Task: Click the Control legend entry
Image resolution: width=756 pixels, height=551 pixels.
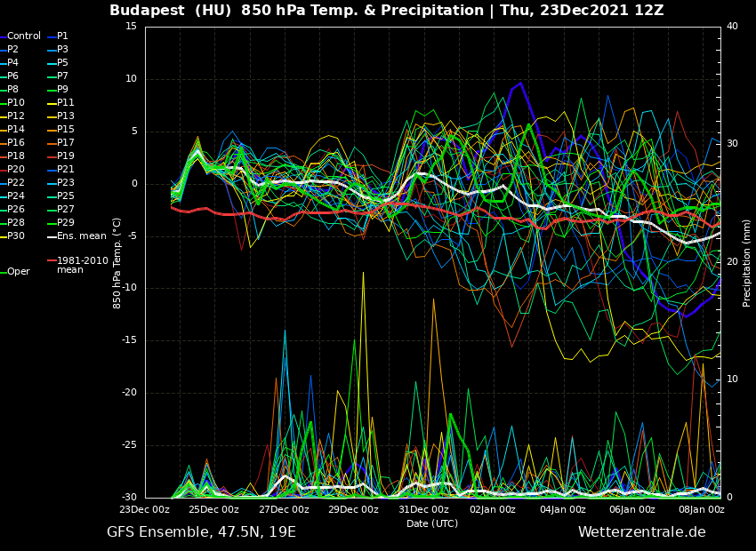Action: pyautogui.click(x=24, y=36)
